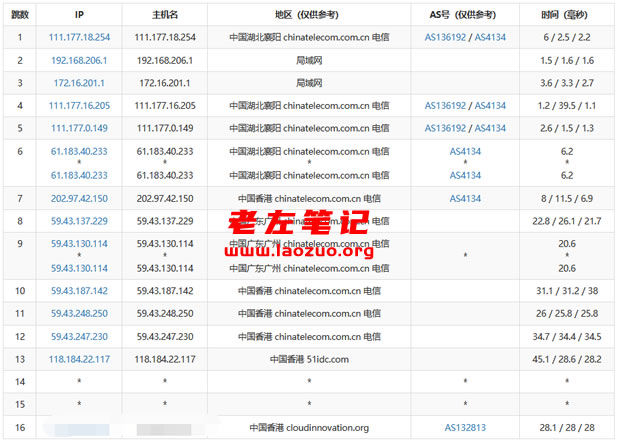Open the AS4134 link in hop 4 row

[490, 105]
